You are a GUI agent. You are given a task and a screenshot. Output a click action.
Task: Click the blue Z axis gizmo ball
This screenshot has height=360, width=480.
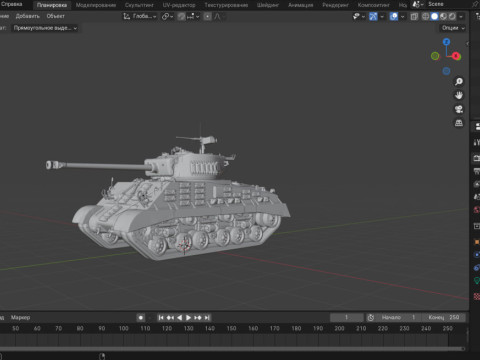446,42
